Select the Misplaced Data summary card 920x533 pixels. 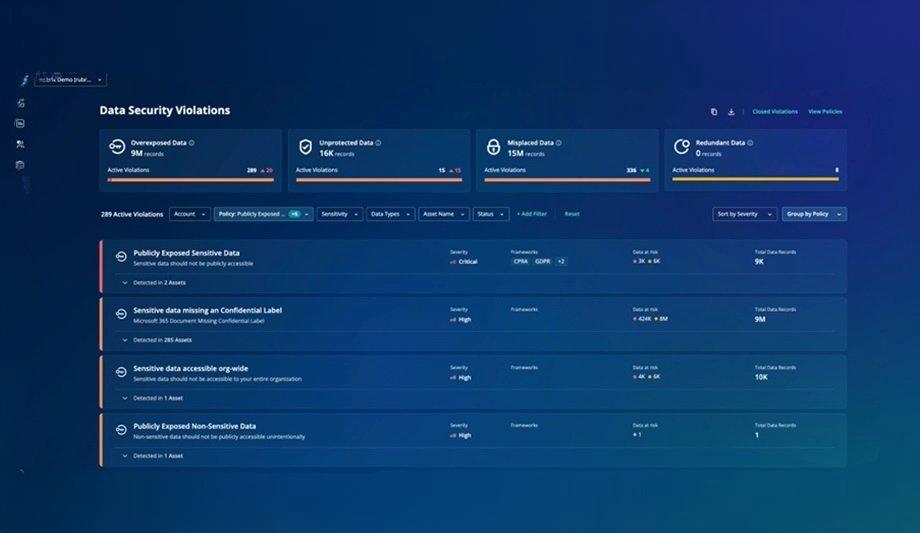coord(567,160)
